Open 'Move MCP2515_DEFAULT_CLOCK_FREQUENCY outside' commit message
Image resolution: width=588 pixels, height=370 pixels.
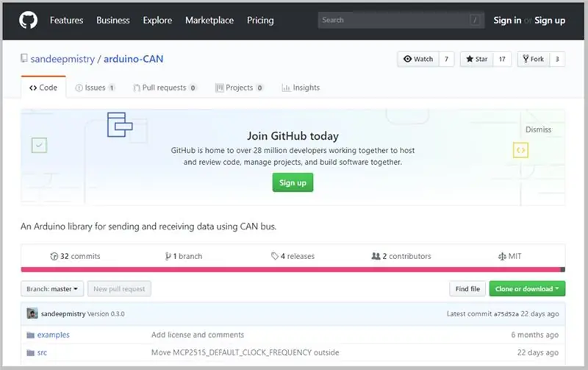(245, 352)
